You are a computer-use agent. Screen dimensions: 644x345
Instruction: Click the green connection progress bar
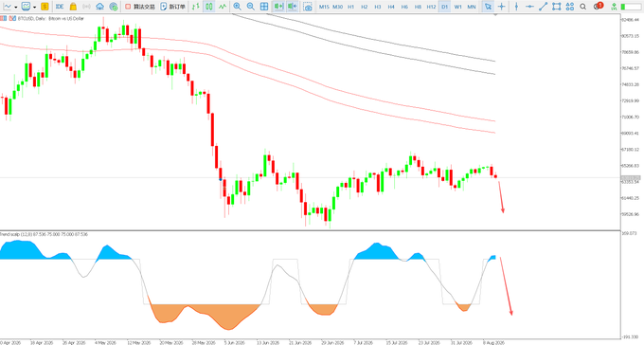631,7
